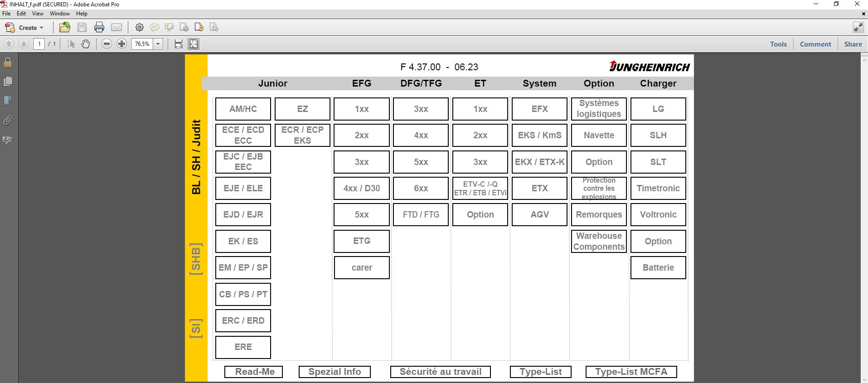Print the document with the printer icon
The image size is (868, 383).
[x=99, y=27]
